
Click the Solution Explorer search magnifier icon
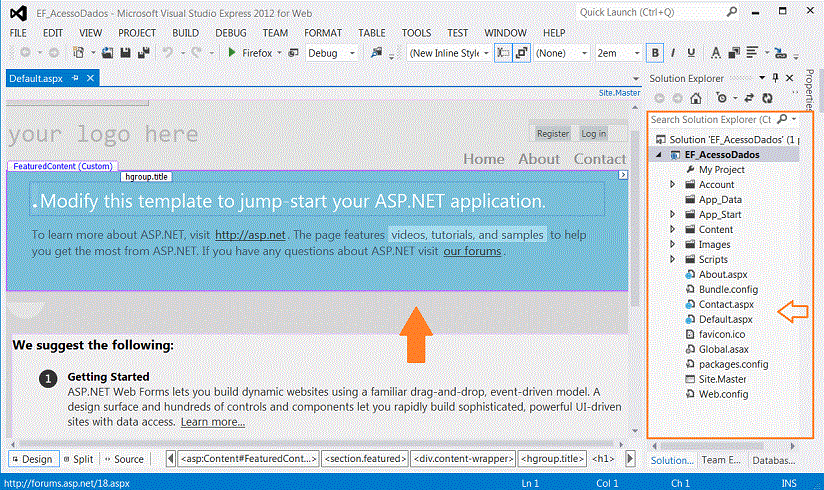pos(782,119)
